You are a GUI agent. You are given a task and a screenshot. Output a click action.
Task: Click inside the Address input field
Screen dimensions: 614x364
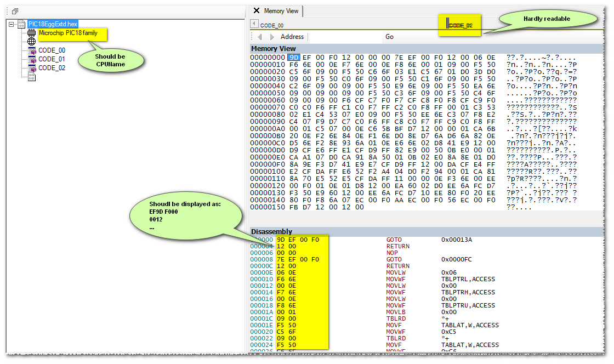tap(345, 37)
